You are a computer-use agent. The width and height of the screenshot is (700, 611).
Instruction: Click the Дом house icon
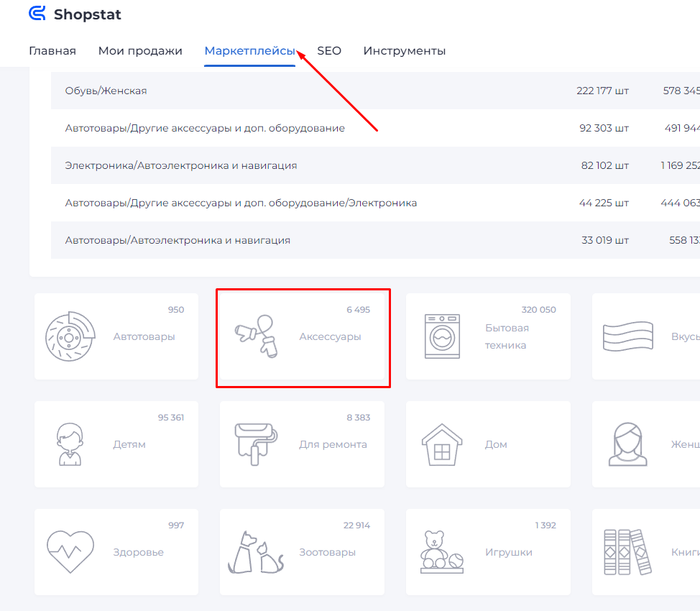[x=442, y=444]
